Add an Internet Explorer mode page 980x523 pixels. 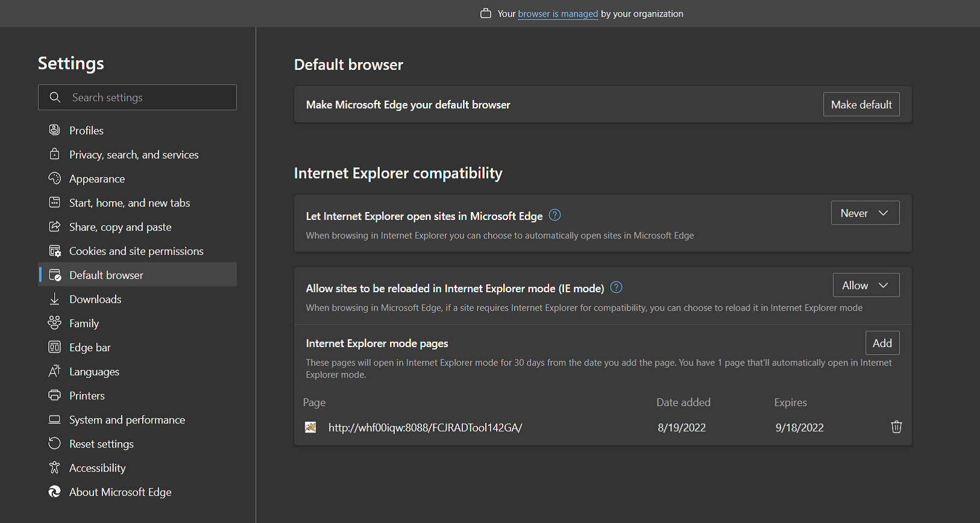click(x=882, y=343)
